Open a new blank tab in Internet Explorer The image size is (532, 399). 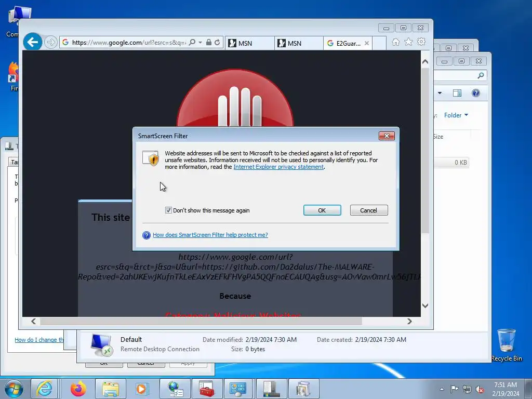[379, 43]
